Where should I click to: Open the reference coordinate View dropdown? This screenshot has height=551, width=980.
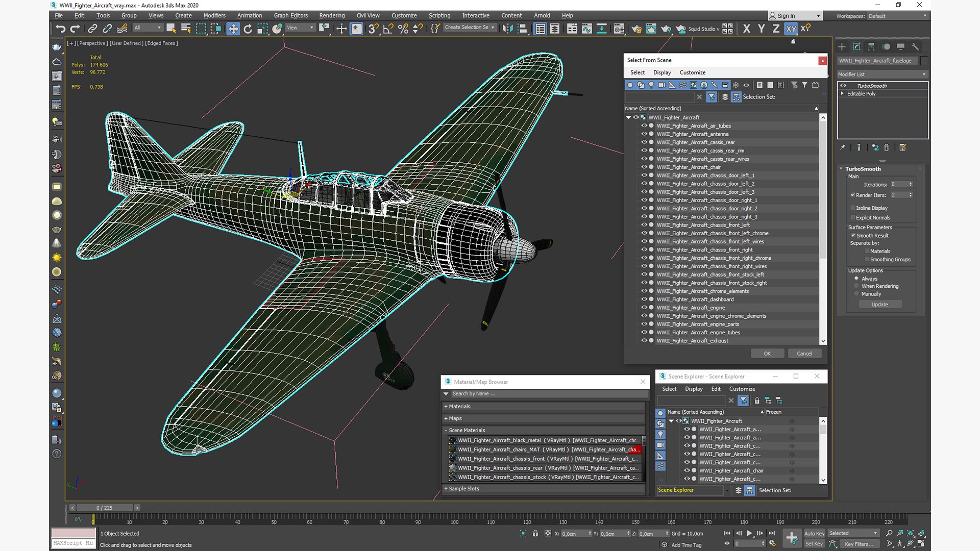pyautogui.click(x=300, y=28)
